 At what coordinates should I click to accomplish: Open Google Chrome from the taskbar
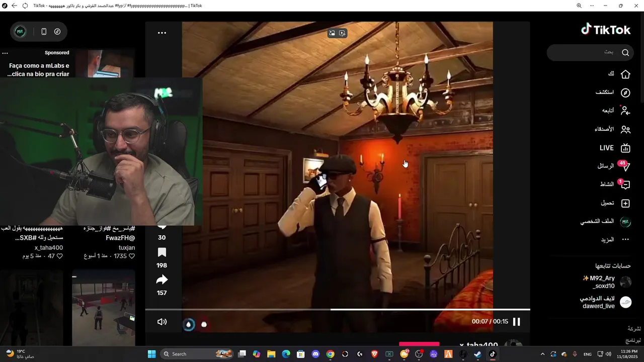(330, 354)
